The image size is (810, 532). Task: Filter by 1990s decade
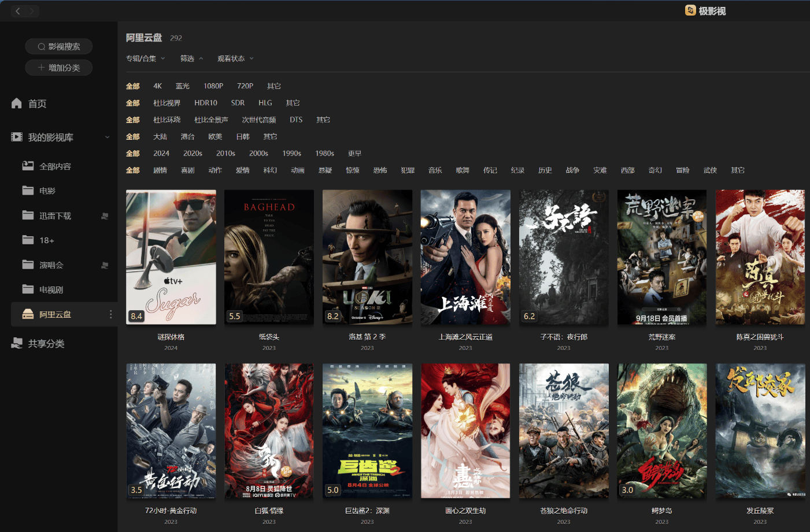pyautogui.click(x=291, y=153)
